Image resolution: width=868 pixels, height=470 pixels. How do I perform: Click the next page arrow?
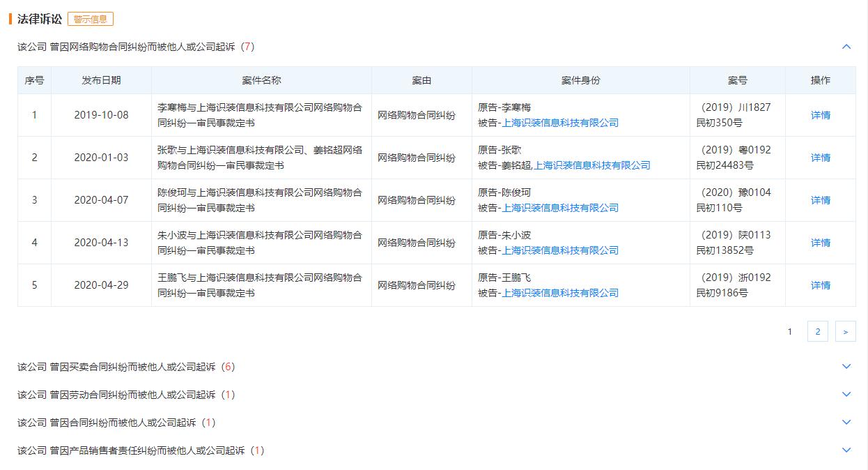pyautogui.click(x=846, y=331)
